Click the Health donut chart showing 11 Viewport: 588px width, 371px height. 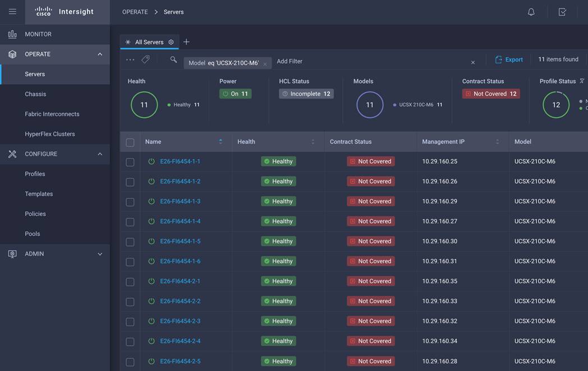(x=144, y=105)
